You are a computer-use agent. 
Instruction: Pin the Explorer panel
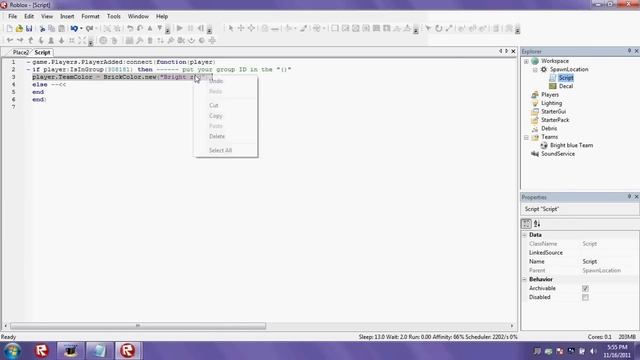click(629, 51)
